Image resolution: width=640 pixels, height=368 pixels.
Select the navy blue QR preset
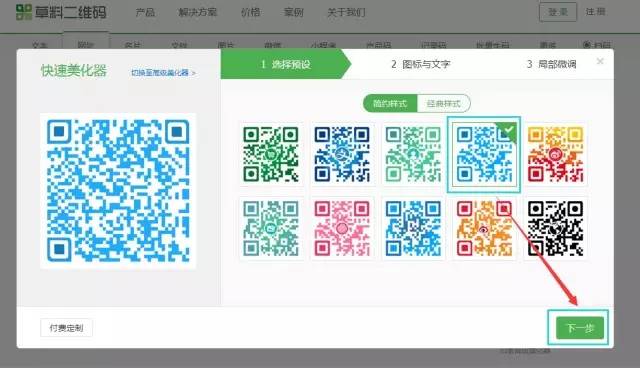pyautogui.click(x=342, y=154)
